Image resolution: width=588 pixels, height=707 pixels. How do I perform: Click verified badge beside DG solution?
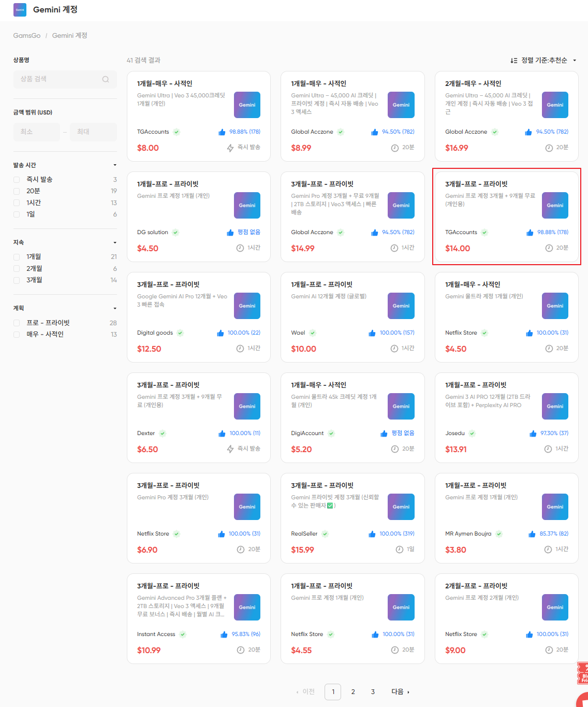[x=175, y=233]
